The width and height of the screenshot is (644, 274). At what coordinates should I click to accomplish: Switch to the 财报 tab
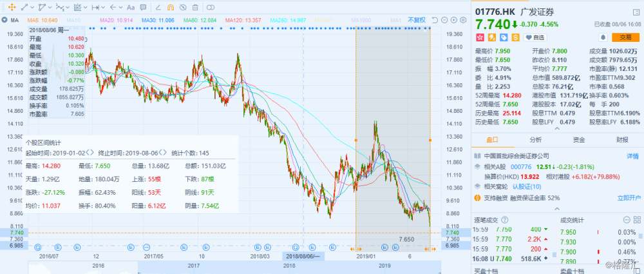(622, 140)
